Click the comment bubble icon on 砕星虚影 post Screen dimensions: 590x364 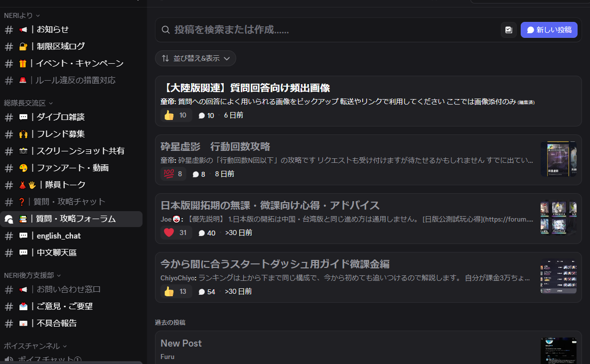pos(195,174)
